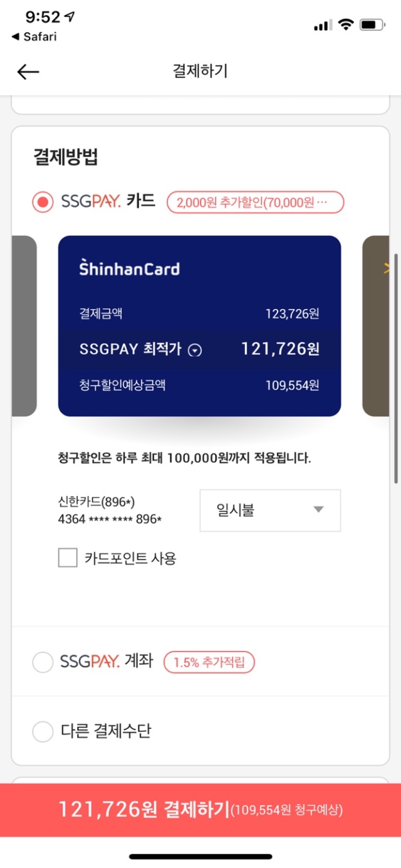Image resolution: width=401 pixels, height=868 pixels.
Task: Open the 일시불 installment dropdown
Action: tap(270, 511)
